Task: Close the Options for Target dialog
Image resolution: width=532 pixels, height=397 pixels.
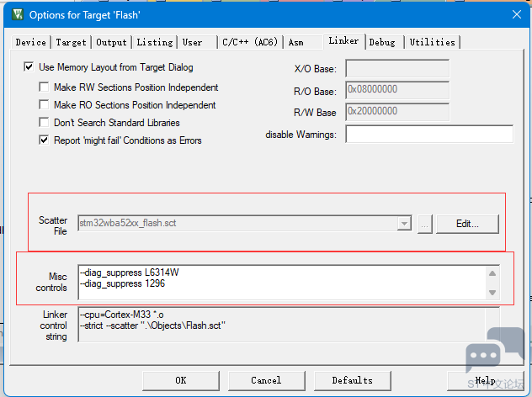Action: [516, 14]
